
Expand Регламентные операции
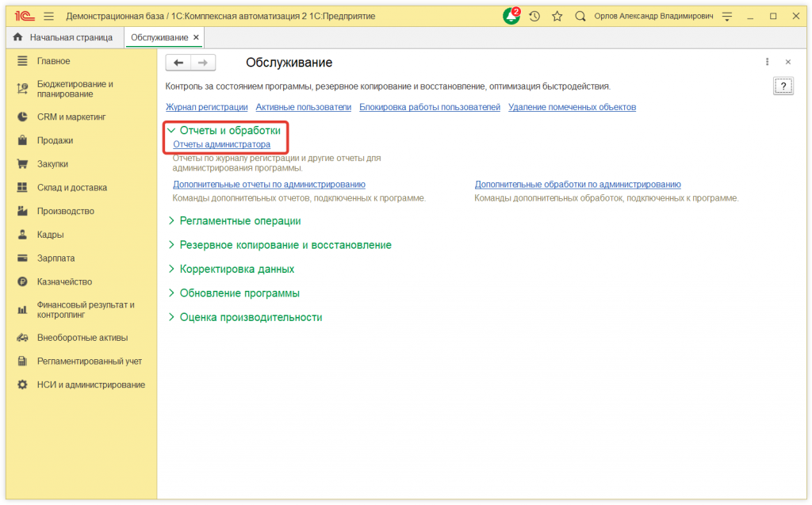coord(247,220)
